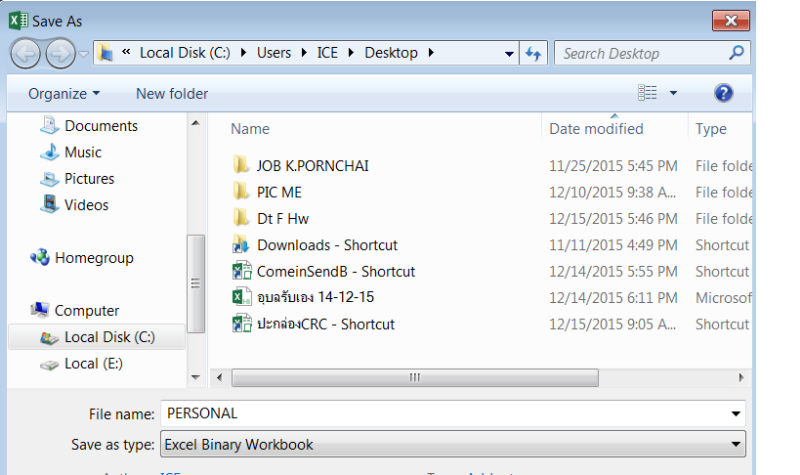Click the search magnifier icon
800x475 pixels.
coord(736,53)
